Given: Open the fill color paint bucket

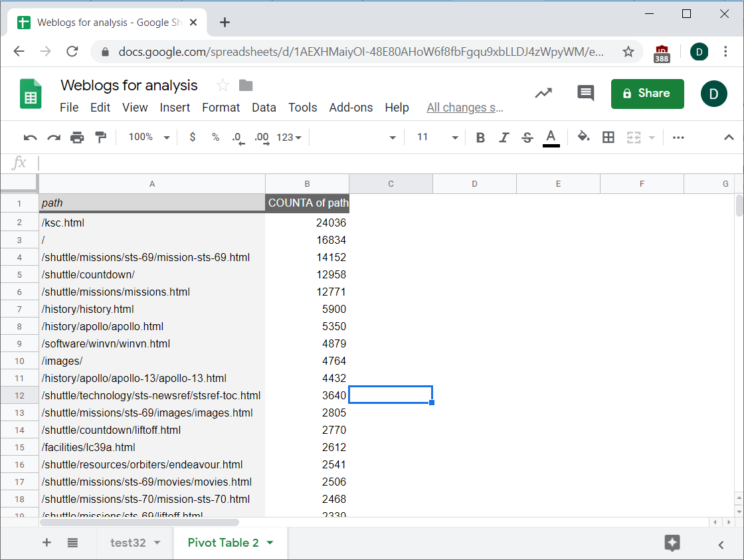Looking at the screenshot, I should pyautogui.click(x=583, y=138).
